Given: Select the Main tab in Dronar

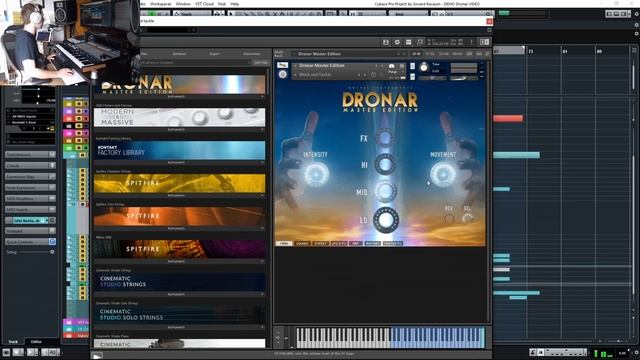Looking at the screenshot, I should pyautogui.click(x=284, y=243).
